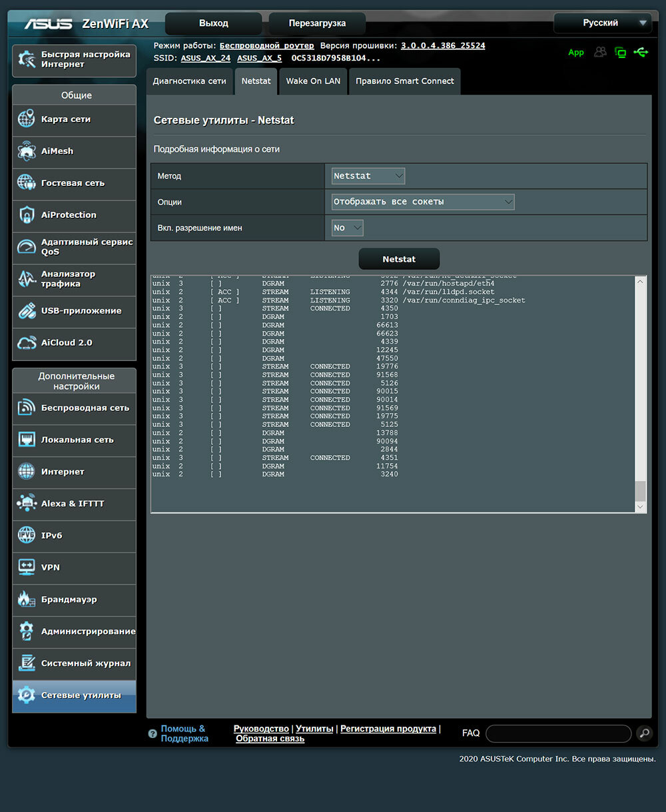Image resolution: width=666 pixels, height=812 pixels.
Task: Click the Выход logout button
Action: [214, 23]
